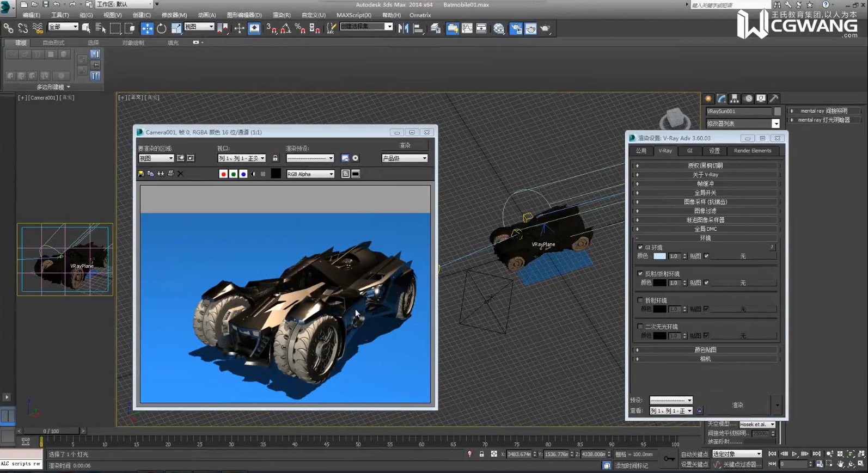Save image in render frame window
868x473 pixels.
click(141, 174)
